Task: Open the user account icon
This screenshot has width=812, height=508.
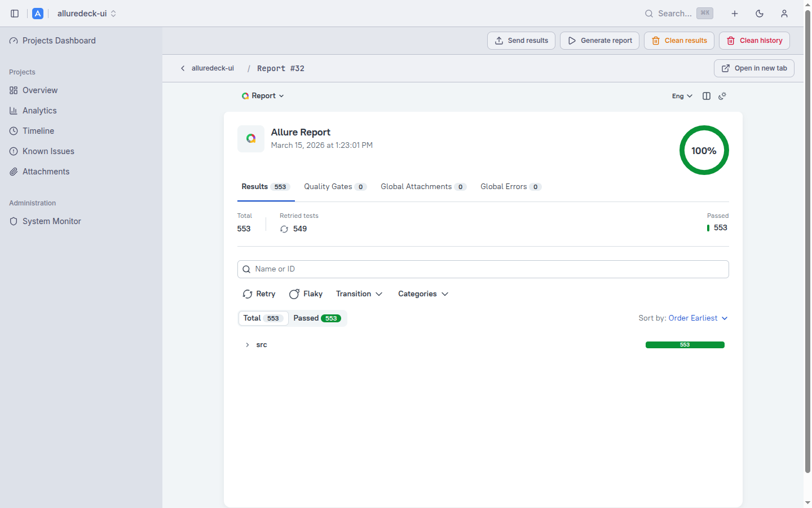Action: coord(784,14)
